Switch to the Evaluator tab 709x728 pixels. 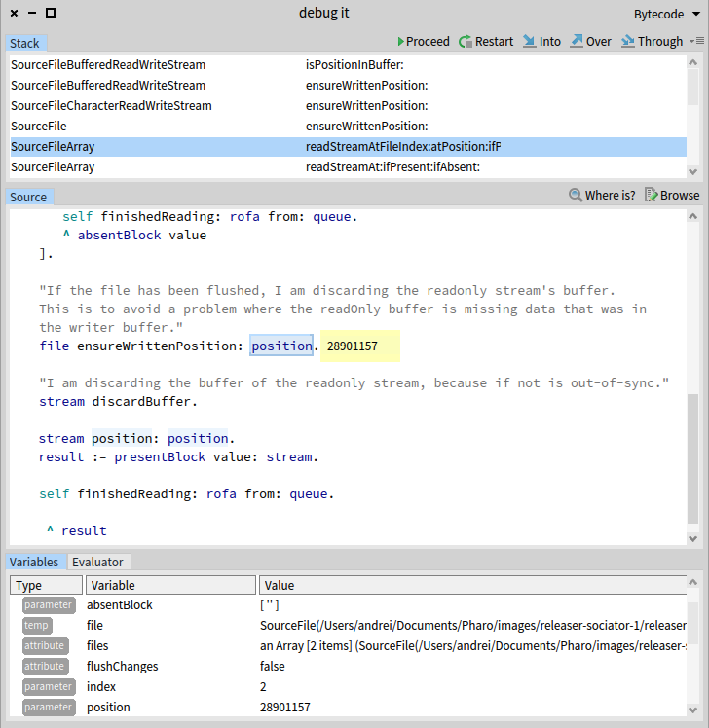(x=98, y=562)
